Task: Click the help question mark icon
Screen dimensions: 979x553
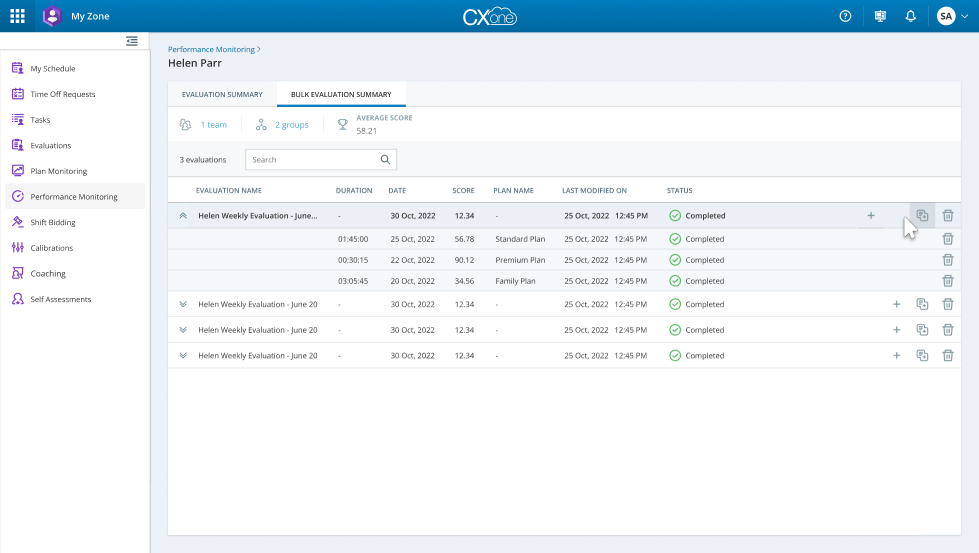Action: 845,16
